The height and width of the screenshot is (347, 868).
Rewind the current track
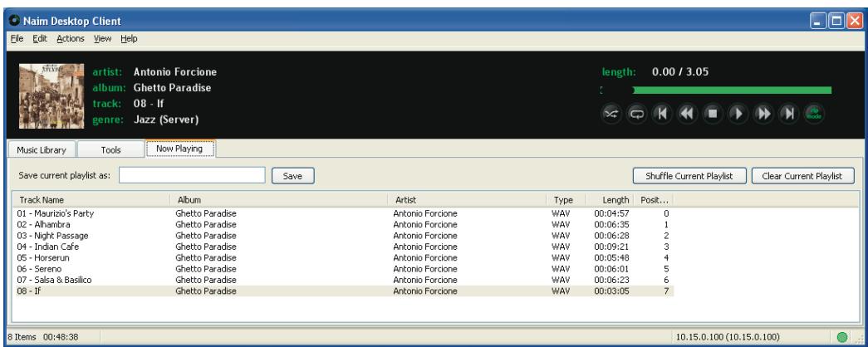[688, 114]
